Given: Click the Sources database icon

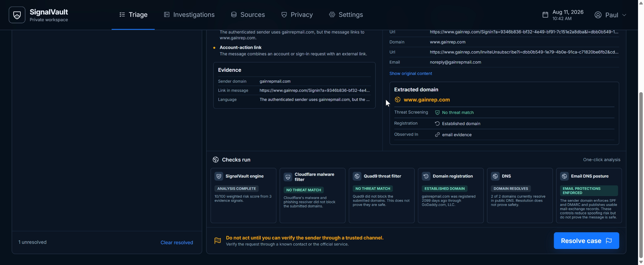Looking at the screenshot, I should pyautogui.click(x=234, y=15).
